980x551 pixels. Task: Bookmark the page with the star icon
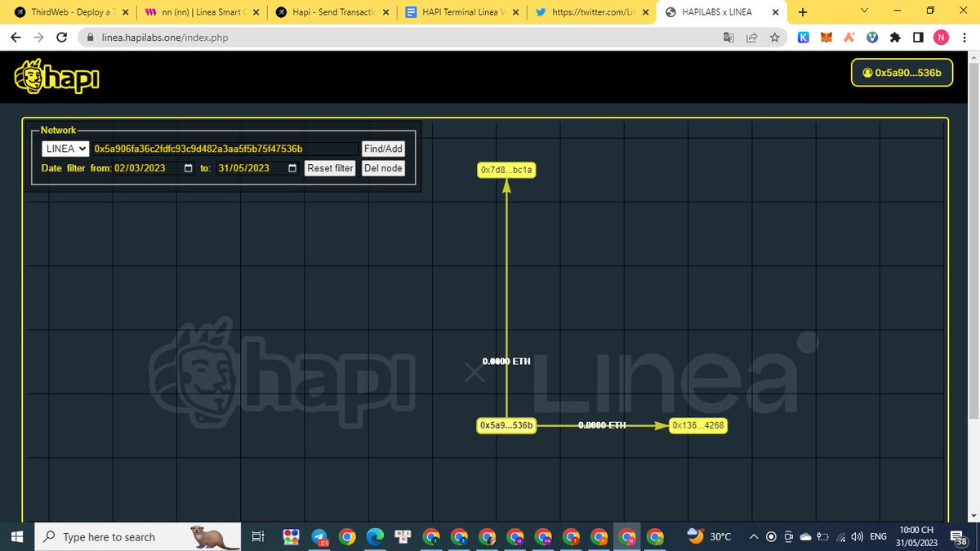pos(775,37)
